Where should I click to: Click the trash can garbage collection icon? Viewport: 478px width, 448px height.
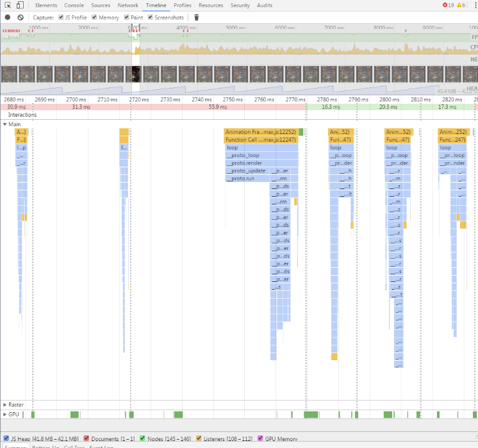196,17
